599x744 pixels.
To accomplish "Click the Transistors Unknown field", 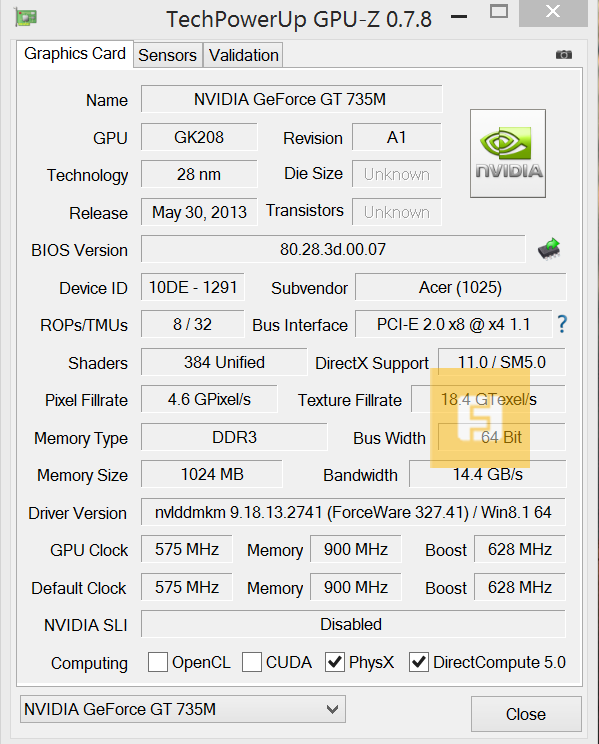I will point(396,212).
